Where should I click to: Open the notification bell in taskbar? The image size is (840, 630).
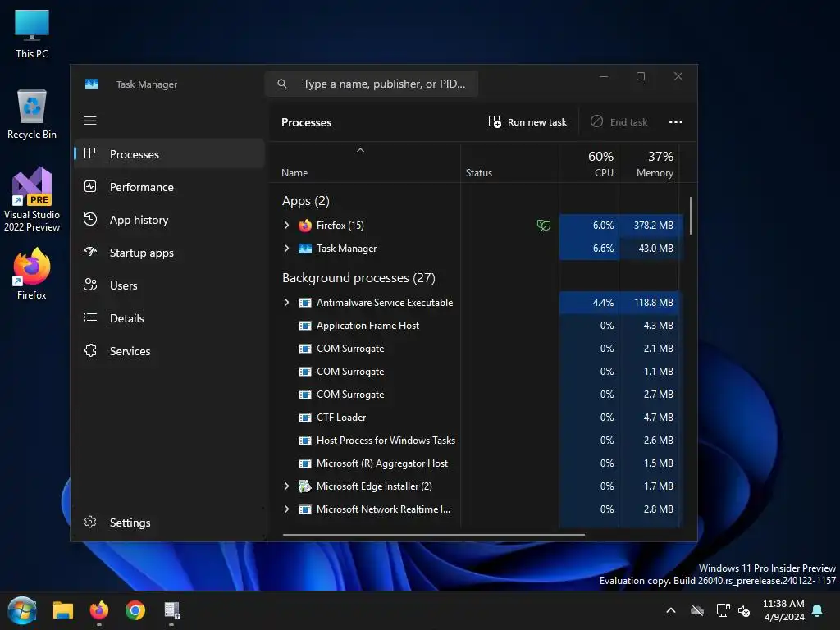[x=817, y=610]
